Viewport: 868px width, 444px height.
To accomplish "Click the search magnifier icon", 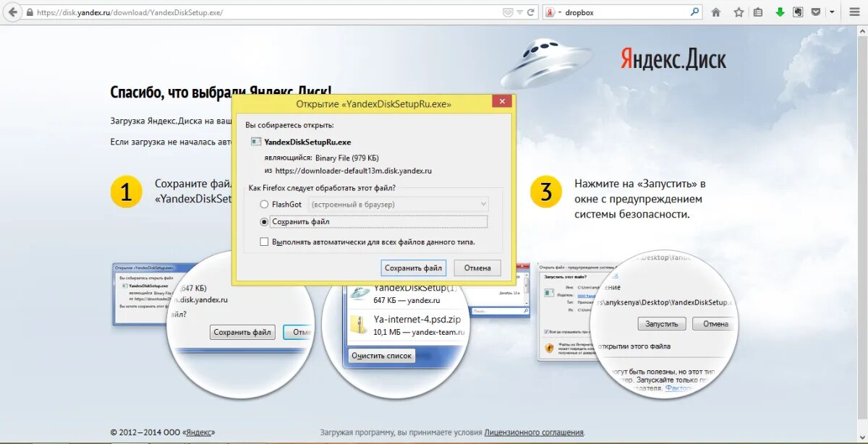I will [x=695, y=12].
